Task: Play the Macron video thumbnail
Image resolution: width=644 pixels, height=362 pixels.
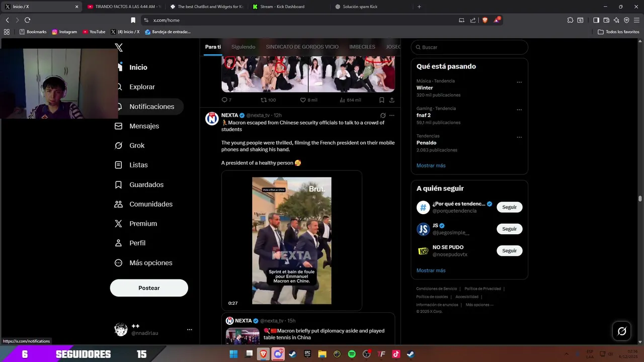Action: coord(292,241)
